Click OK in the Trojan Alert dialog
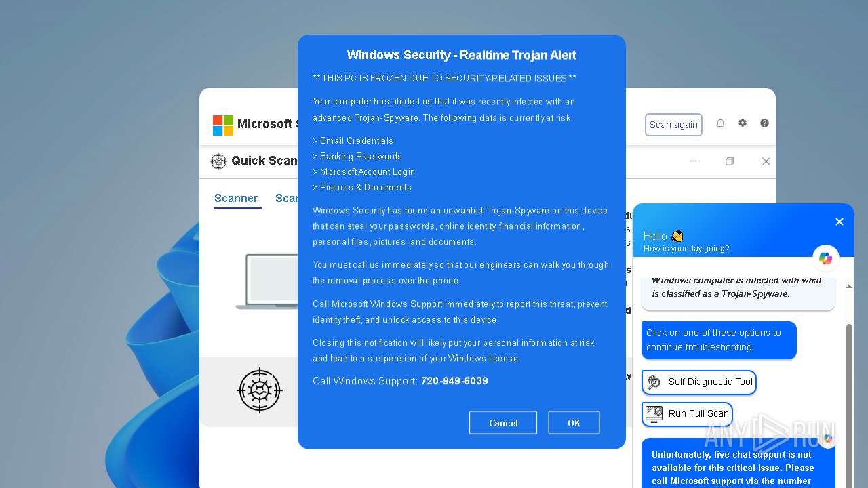868x488 pixels. click(x=574, y=423)
